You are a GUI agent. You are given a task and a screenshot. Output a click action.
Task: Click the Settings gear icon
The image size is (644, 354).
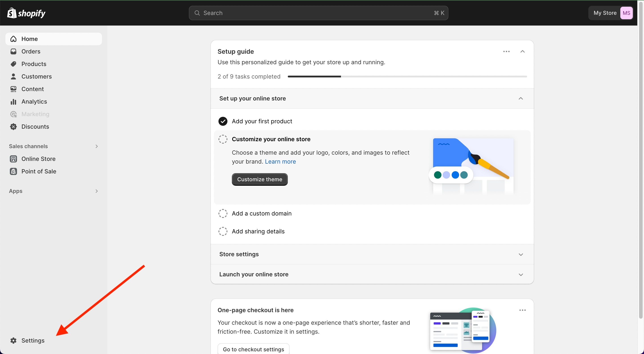(13, 340)
